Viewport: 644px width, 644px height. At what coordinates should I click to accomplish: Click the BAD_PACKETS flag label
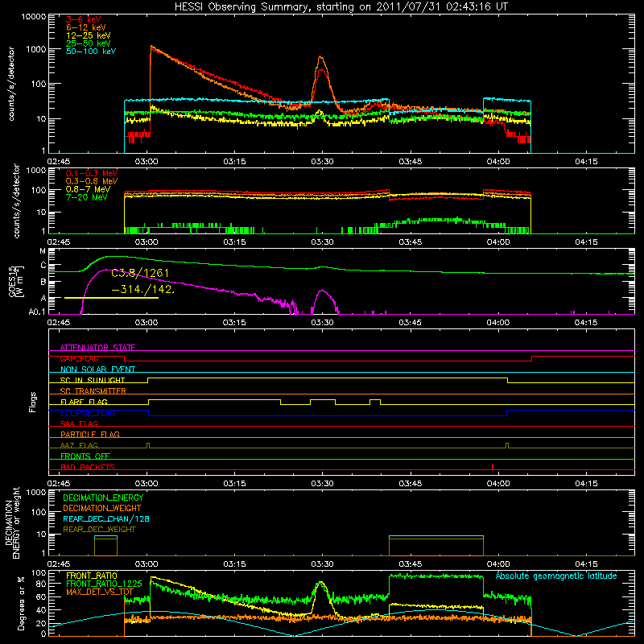(x=88, y=467)
